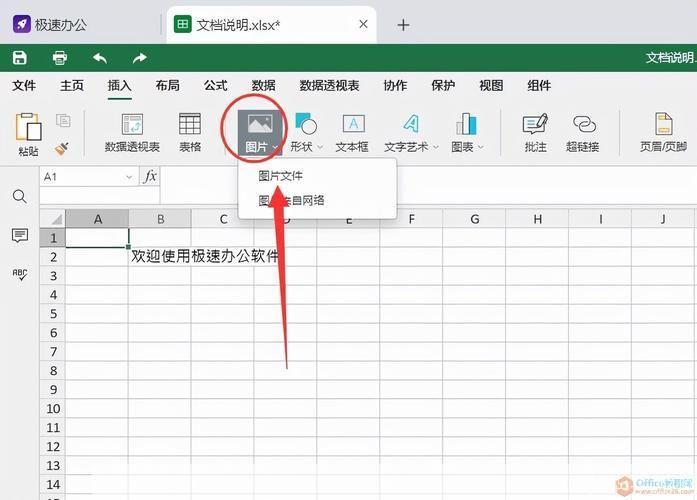Switch to the 主页 tab

point(72,85)
